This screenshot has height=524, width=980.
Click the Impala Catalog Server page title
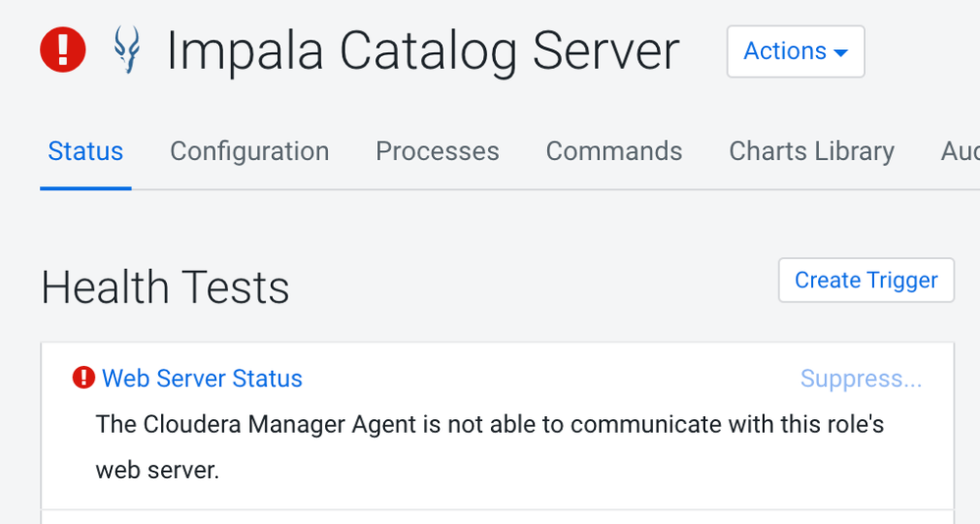coord(422,50)
